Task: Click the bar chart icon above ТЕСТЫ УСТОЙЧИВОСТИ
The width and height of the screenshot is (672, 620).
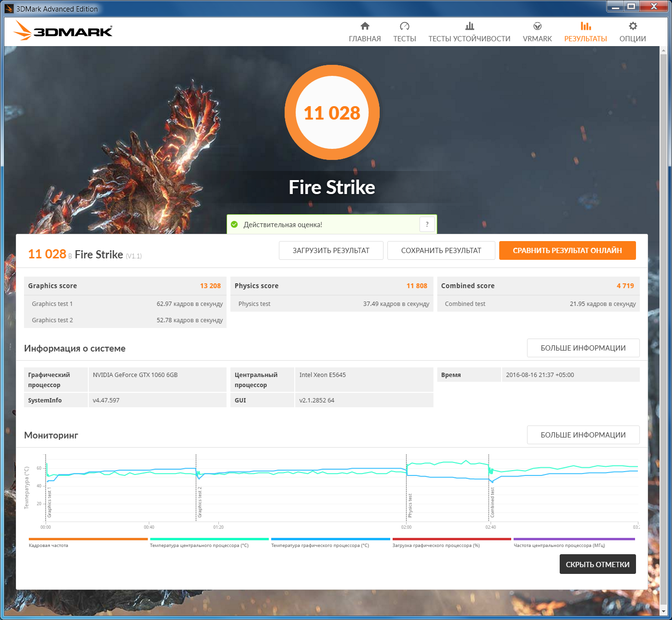Action: 469,26
